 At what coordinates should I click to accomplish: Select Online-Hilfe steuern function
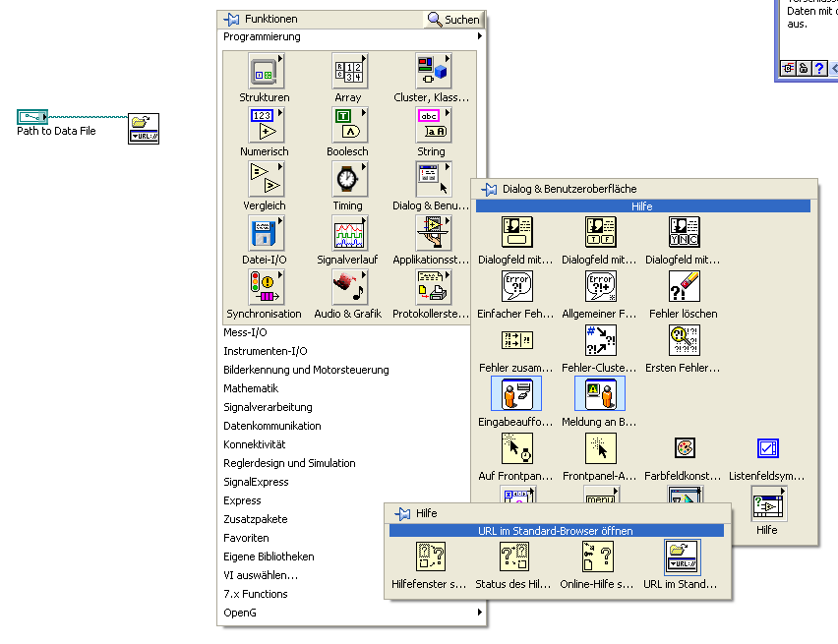tap(597, 556)
